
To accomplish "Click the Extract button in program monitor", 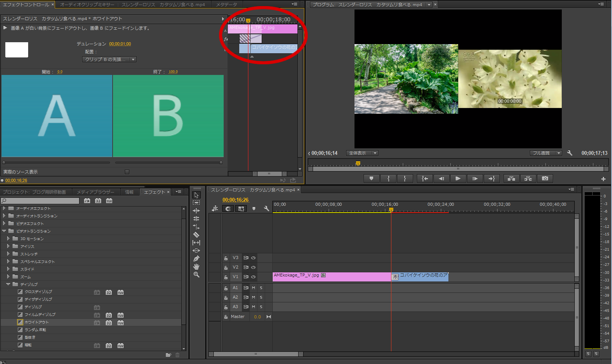I will (528, 178).
